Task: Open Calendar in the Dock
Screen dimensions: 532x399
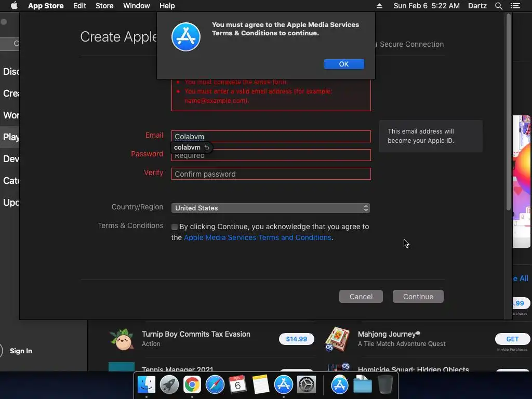Action: (237, 385)
